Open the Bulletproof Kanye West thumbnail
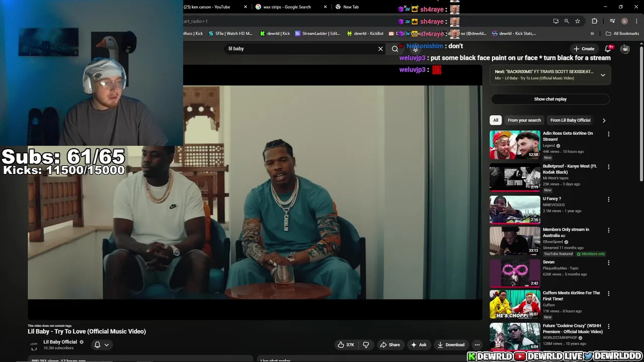644x362 pixels. pos(515,177)
